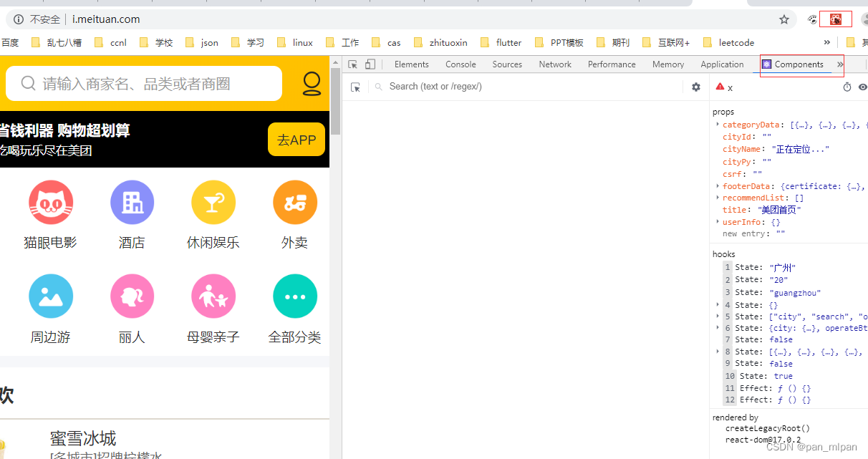Screen dimensions: 868x459
Task: Open the linux bookmark folder
Action: click(x=294, y=43)
